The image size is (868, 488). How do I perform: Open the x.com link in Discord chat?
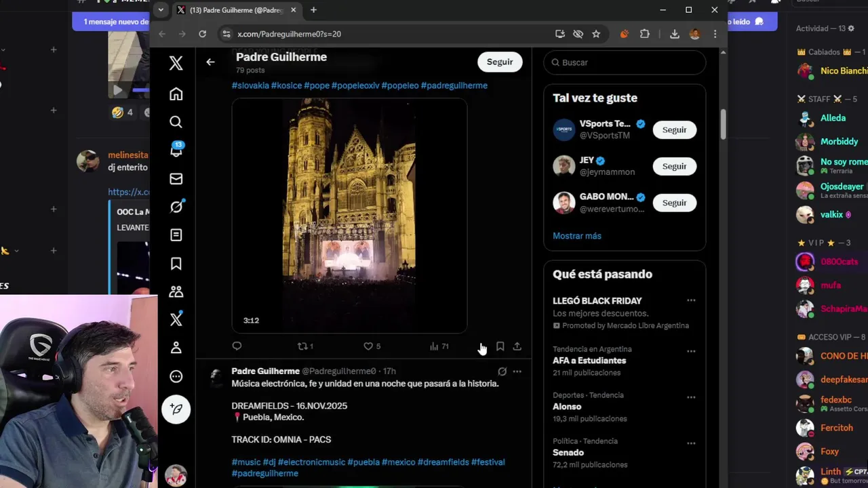129,192
